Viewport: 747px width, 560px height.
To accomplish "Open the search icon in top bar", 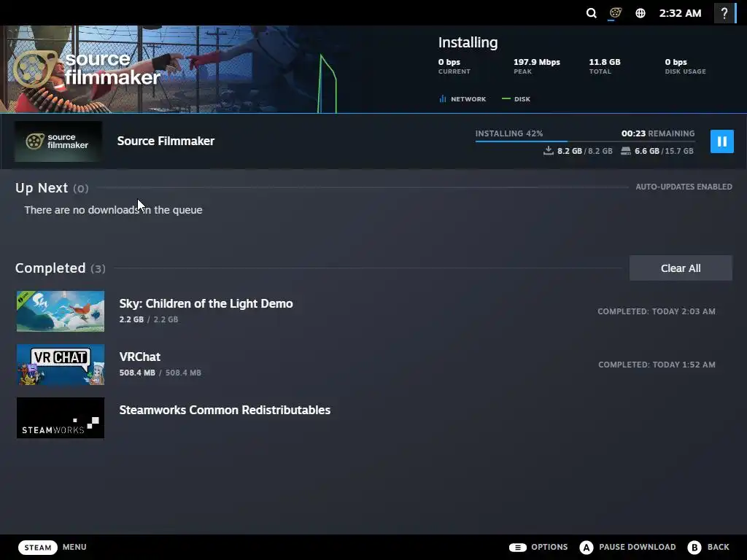I will tap(591, 13).
